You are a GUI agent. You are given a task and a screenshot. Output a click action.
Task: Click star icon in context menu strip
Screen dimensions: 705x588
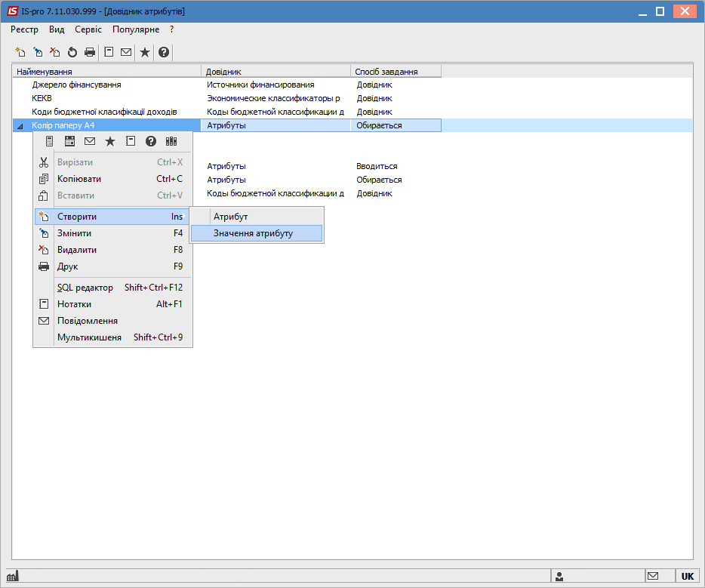point(110,141)
